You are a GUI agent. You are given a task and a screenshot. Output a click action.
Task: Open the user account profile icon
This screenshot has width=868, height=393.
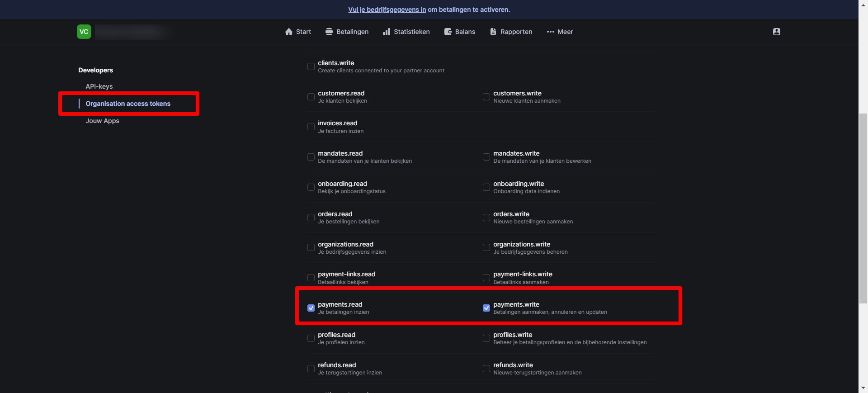click(x=777, y=32)
